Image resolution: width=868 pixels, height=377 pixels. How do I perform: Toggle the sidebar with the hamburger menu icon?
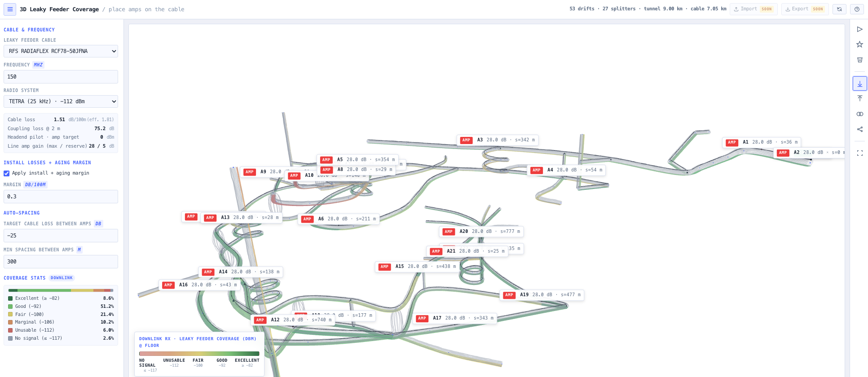click(10, 9)
